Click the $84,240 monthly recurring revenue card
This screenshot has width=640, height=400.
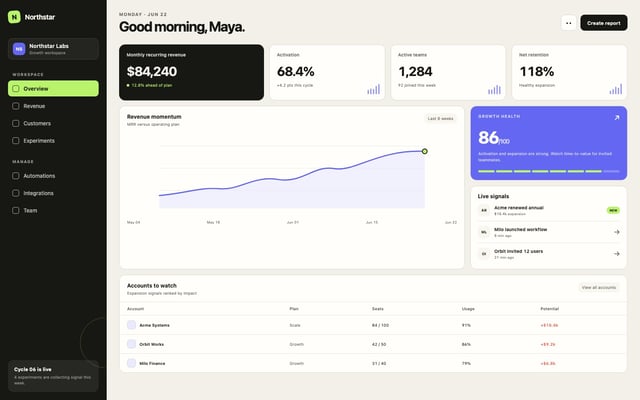[191, 72]
